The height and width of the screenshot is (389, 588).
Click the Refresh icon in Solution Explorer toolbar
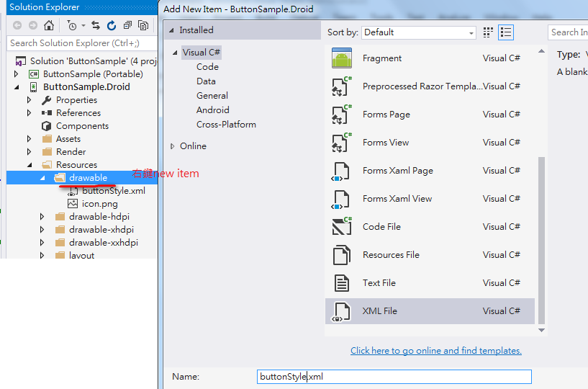point(112,25)
